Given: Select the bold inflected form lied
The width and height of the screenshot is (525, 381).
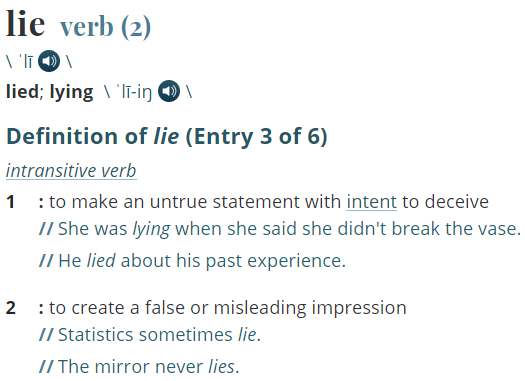Looking at the screenshot, I should click(22, 91).
